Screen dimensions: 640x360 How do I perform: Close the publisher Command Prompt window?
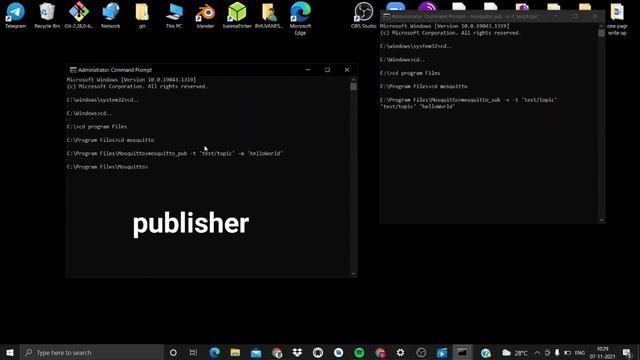pyautogui.click(x=347, y=70)
